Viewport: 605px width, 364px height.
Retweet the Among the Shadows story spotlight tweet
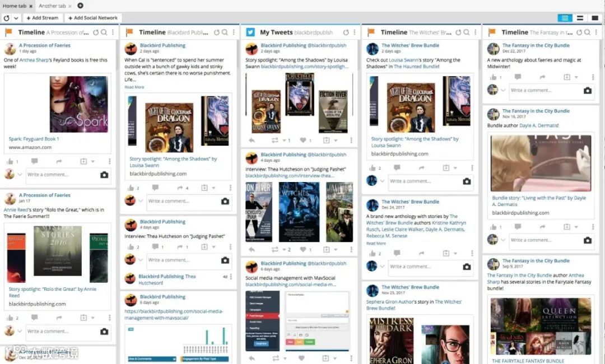click(274, 141)
